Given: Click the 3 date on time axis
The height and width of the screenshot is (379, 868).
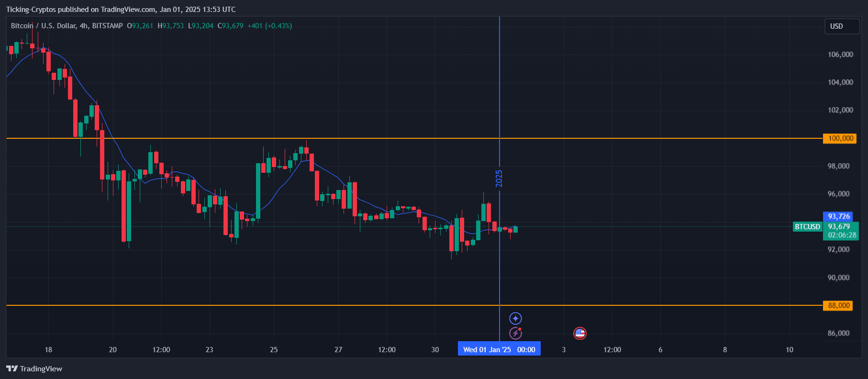Looking at the screenshot, I should click(564, 349).
